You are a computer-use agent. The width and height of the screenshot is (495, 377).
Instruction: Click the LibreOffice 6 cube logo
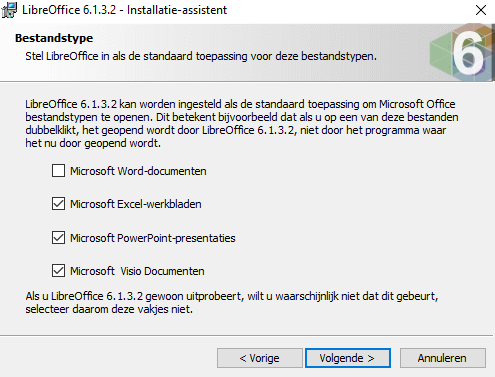click(x=462, y=52)
